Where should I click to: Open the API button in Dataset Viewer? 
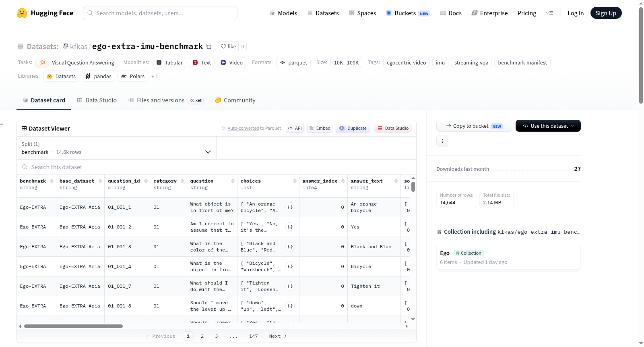pos(295,128)
